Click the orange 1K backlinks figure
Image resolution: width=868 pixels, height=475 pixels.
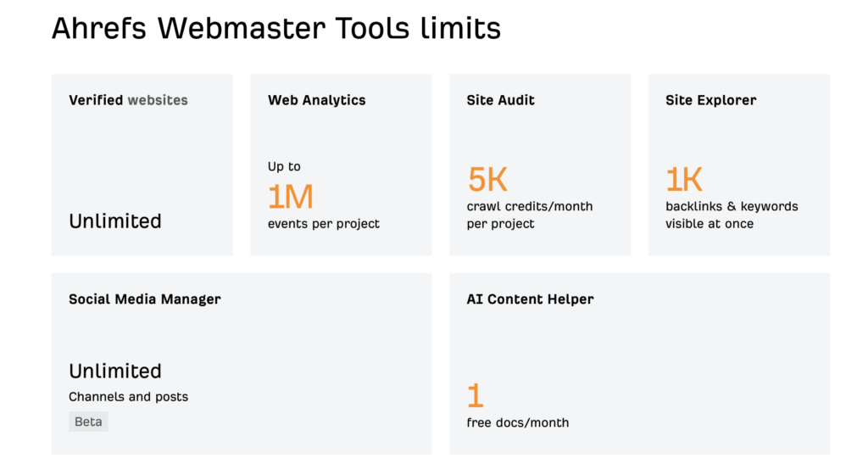coord(684,179)
